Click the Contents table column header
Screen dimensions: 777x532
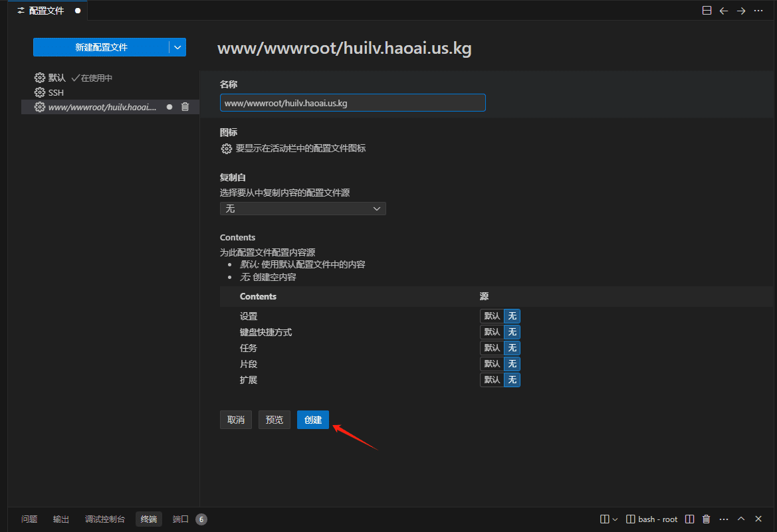click(x=258, y=296)
